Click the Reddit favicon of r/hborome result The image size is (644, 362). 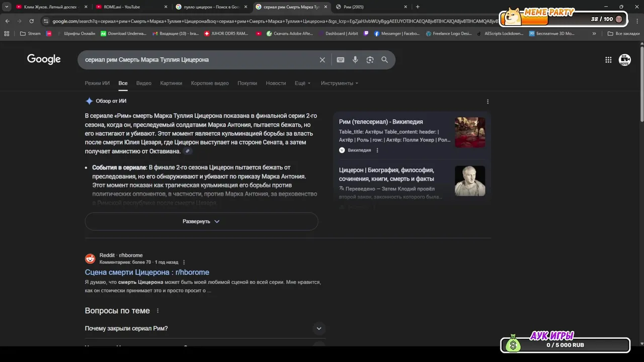pos(90,259)
